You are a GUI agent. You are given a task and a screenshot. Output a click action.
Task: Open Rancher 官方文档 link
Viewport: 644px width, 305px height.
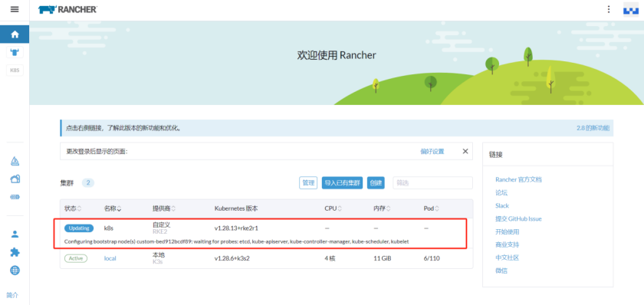coord(518,179)
